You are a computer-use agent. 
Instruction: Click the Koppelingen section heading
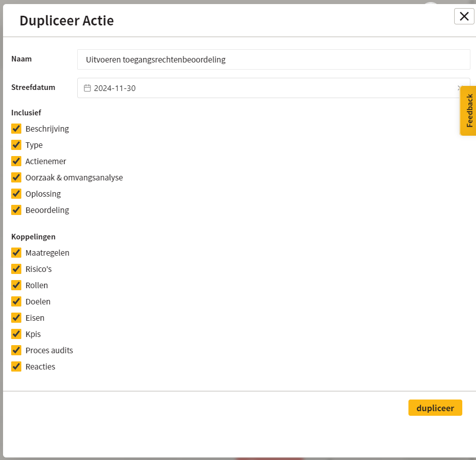[x=34, y=237]
